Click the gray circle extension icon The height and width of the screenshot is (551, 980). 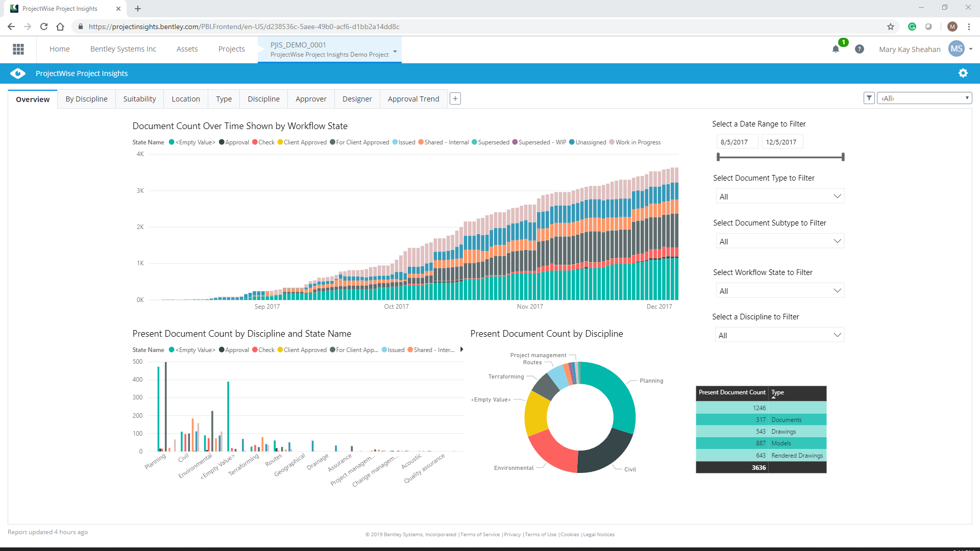tap(928, 27)
